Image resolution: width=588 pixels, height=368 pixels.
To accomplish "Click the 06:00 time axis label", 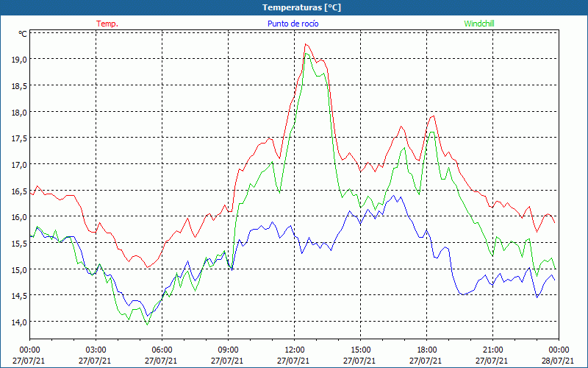I will (x=162, y=350).
